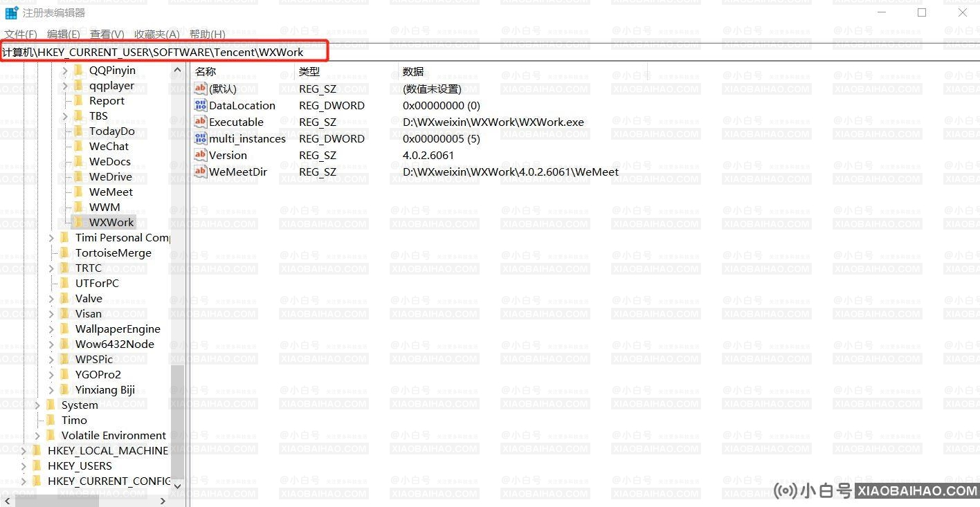Click the 4.0.2.6061 version data value
Screen dimensions: 980x507
(428, 155)
